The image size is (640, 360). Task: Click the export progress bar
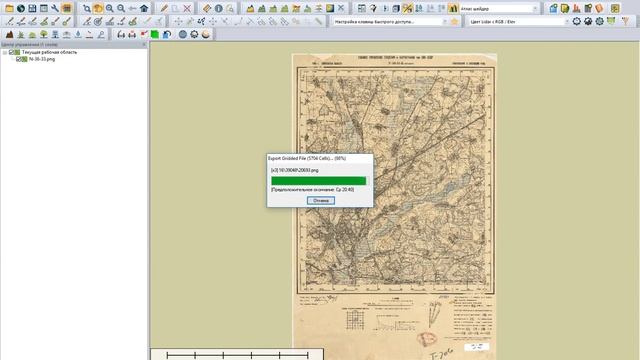coord(319,180)
